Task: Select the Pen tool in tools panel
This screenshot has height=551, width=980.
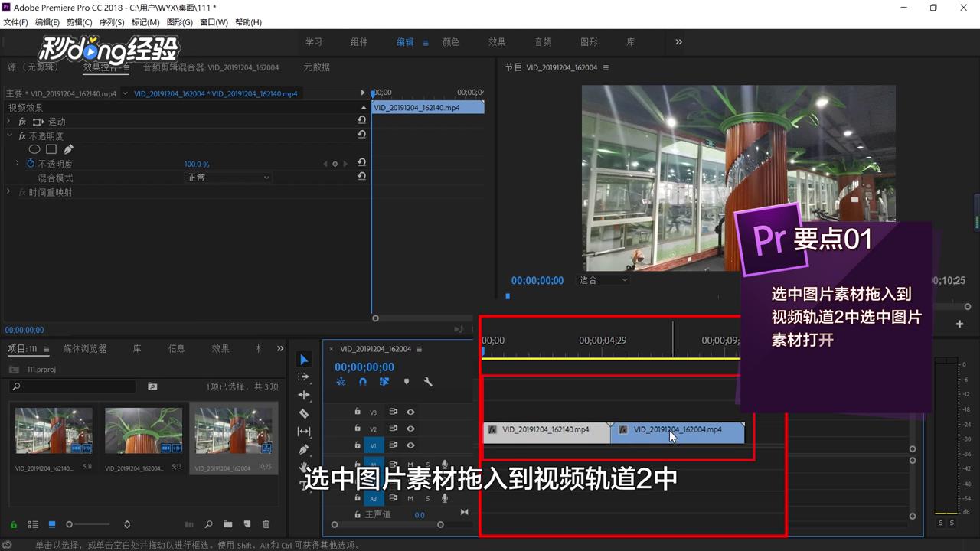Action: (304, 450)
